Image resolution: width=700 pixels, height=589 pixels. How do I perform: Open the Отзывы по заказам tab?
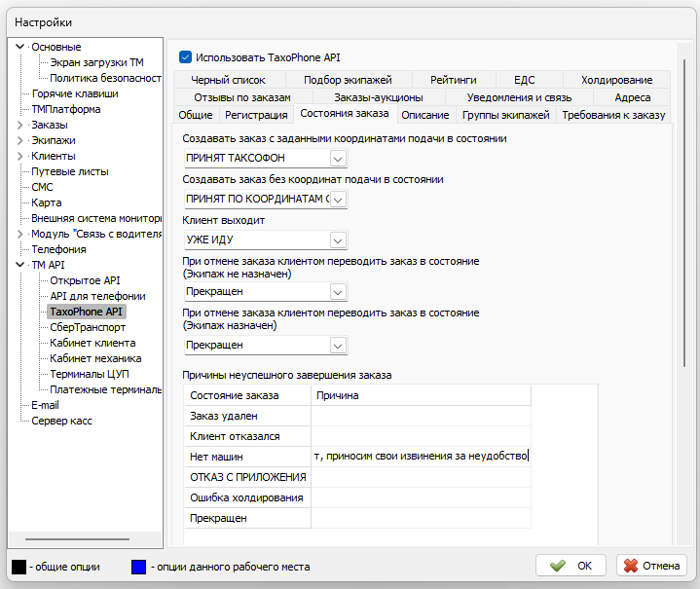tap(242, 97)
